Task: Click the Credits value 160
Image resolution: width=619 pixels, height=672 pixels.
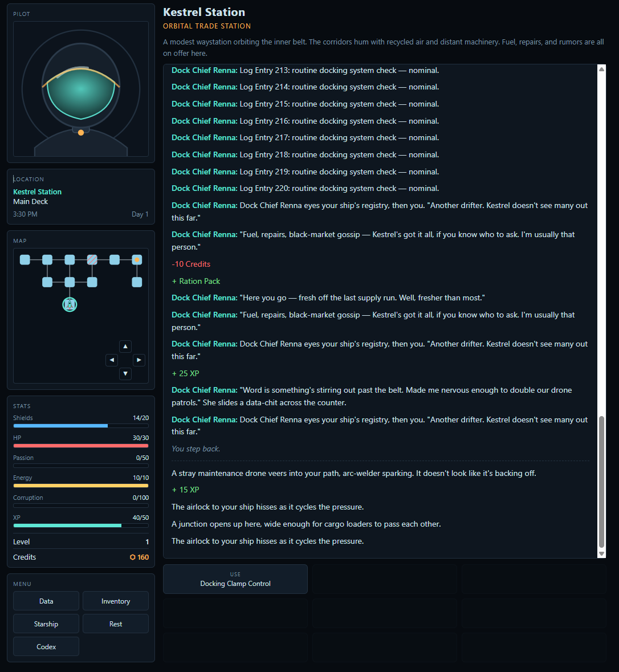Action: coord(143,557)
